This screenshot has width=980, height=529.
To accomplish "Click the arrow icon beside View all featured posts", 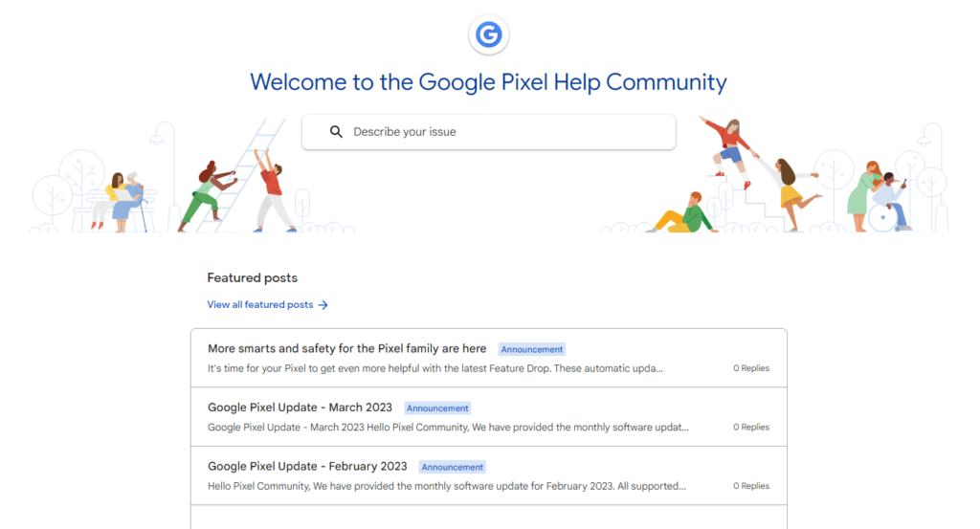I will click(323, 305).
